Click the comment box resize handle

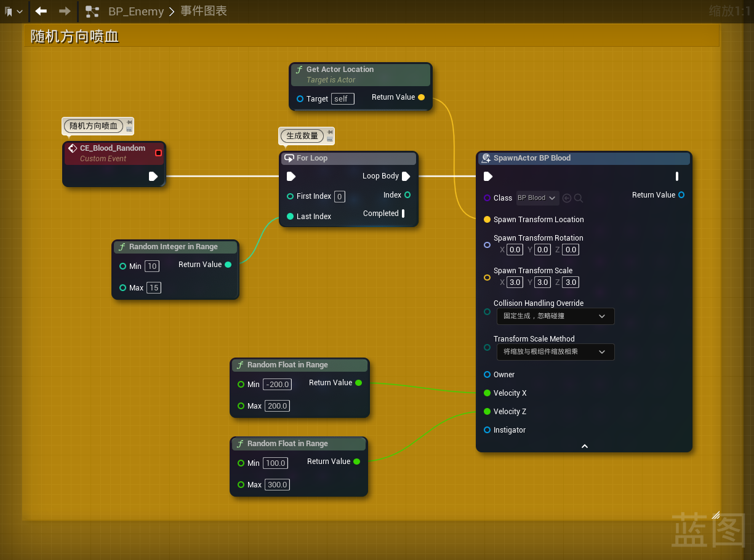[x=715, y=515]
